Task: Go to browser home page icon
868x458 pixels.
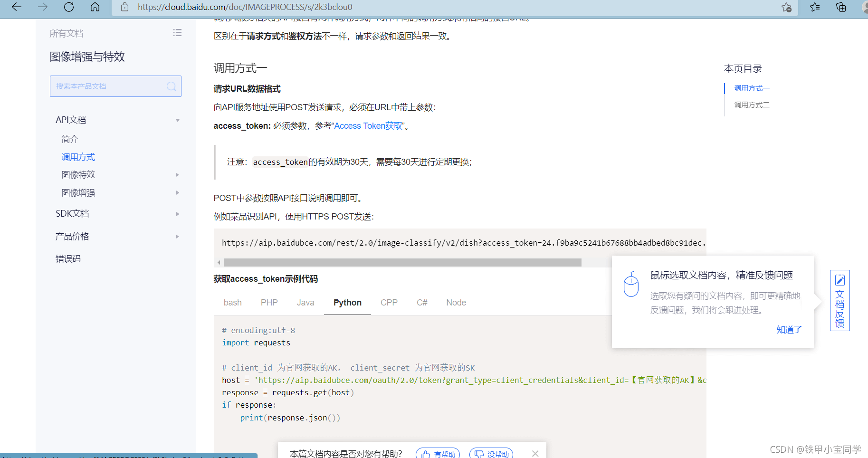Action: [95, 7]
